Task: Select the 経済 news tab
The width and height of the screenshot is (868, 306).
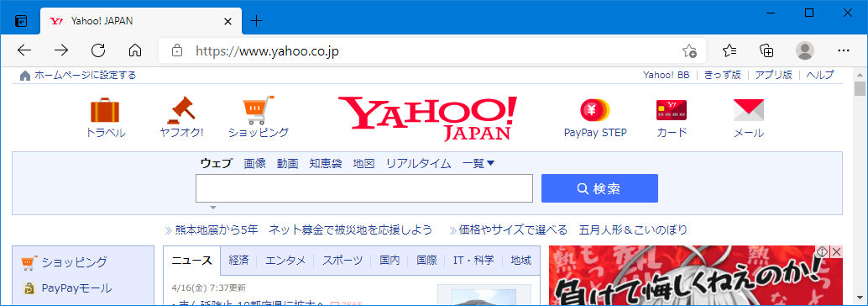Action: [x=238, y=261]
